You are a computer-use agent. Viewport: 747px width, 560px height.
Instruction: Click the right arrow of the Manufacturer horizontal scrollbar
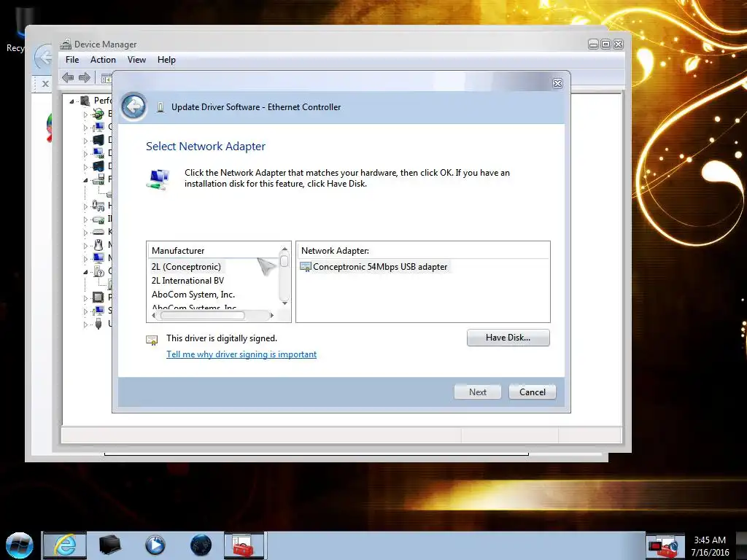pos(271,315)
